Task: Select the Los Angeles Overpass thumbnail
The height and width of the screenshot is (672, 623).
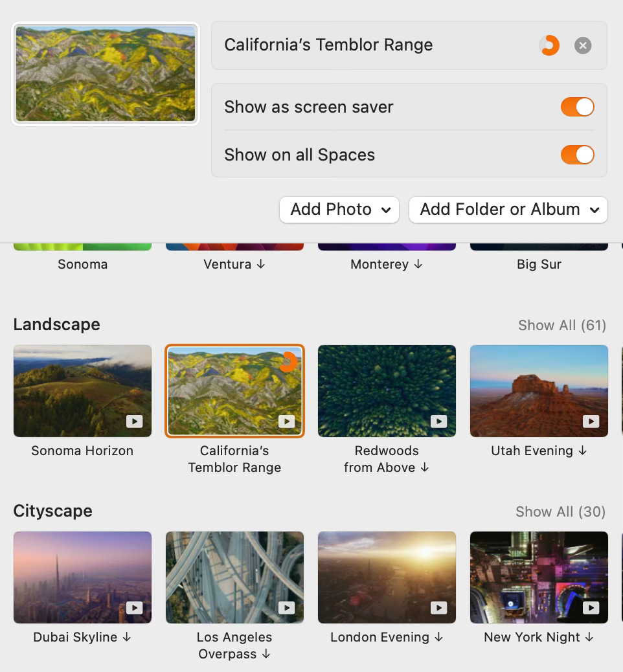Action: pos(234,577)
